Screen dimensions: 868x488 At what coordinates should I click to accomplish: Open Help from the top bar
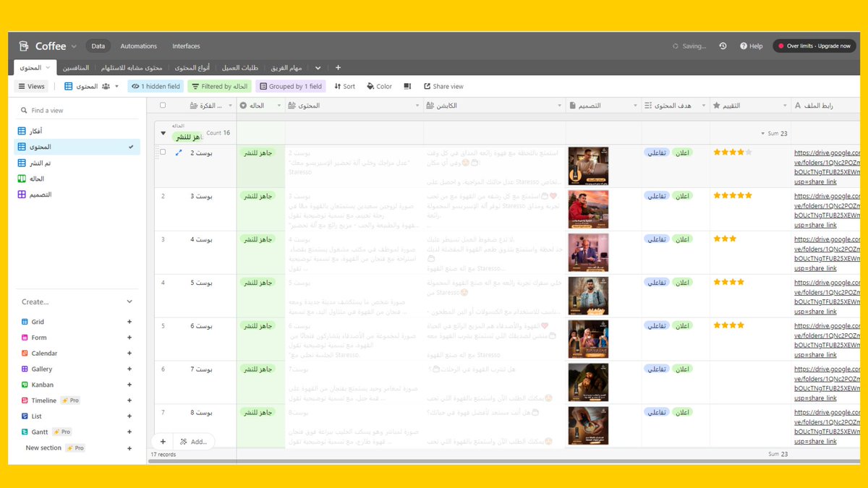tap(752, 46)
